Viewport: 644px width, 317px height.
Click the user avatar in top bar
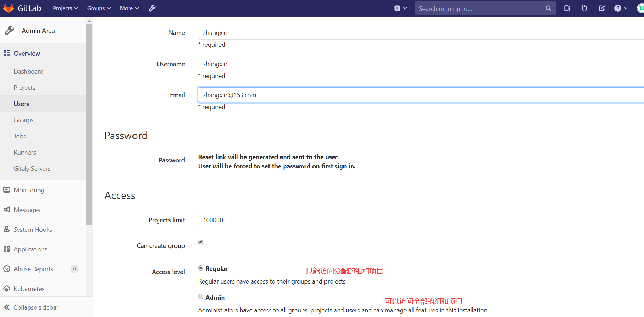pos(640,8)
